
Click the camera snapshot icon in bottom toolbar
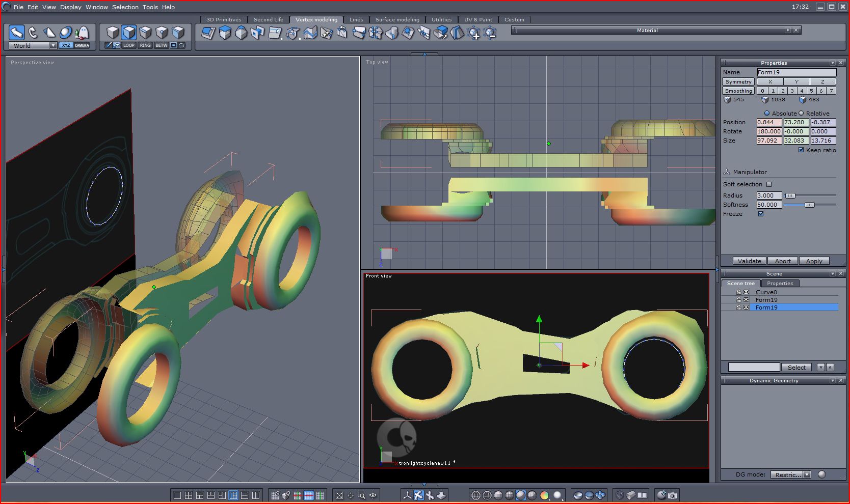[673, 495]
